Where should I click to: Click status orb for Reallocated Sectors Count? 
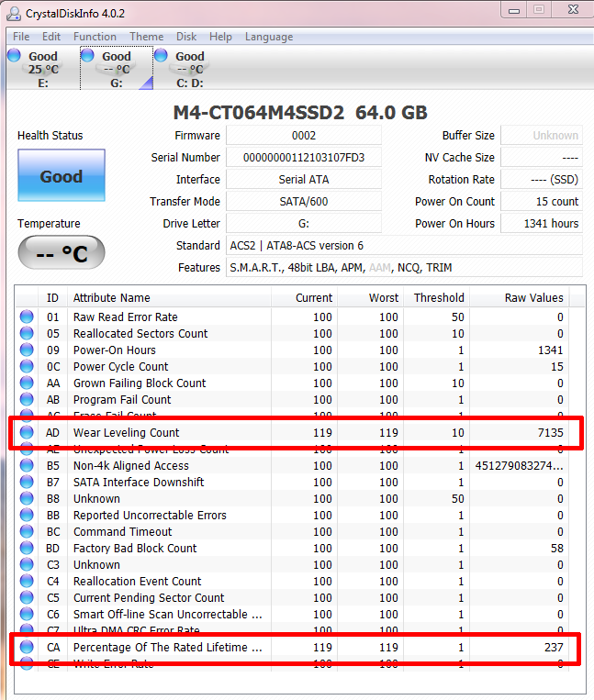(27, 333)
